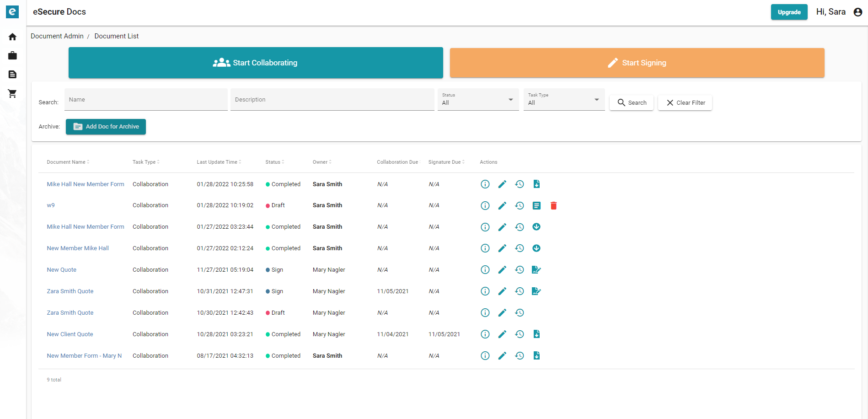
Task: Open version history for Zara Smith Quote
Action: [519, 291]
